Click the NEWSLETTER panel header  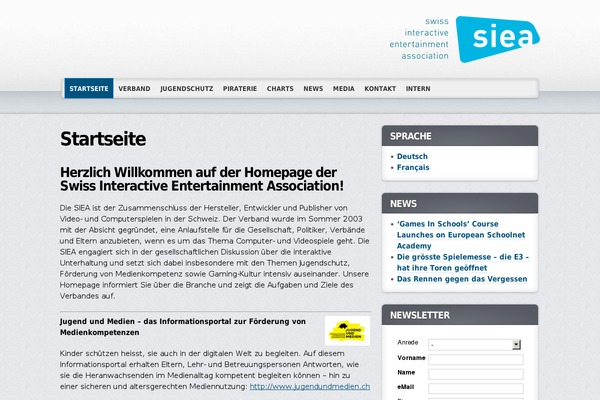pyautogui.click(x=460, y=315)
